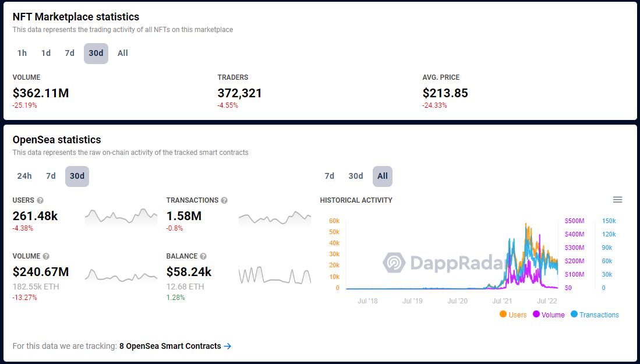Click the -4.55% traders change
Image resolution: width=640 pixels, height=364 pixels.
(228, 105)
